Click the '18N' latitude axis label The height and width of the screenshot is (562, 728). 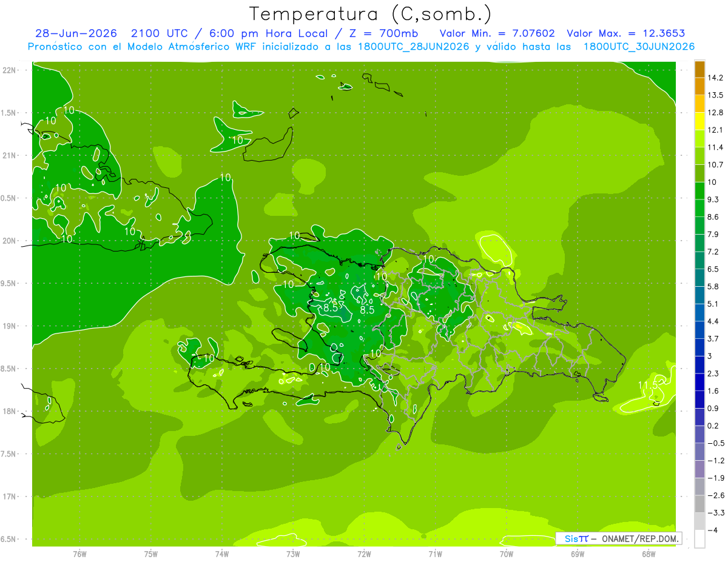10,411
